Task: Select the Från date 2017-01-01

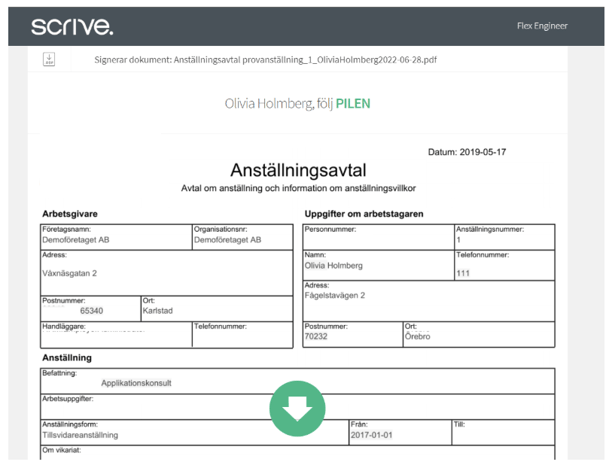Action: coord(372,436)
